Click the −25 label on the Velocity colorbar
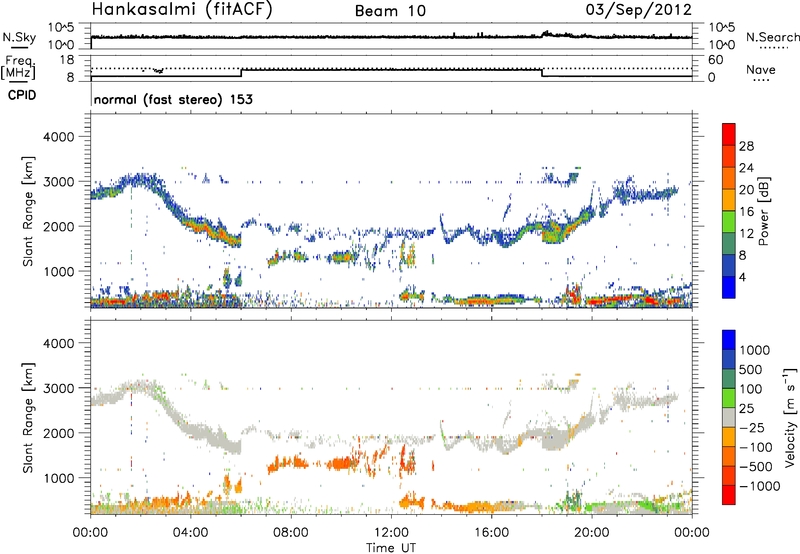Screen dimensions: 800x554 (752, 427)
